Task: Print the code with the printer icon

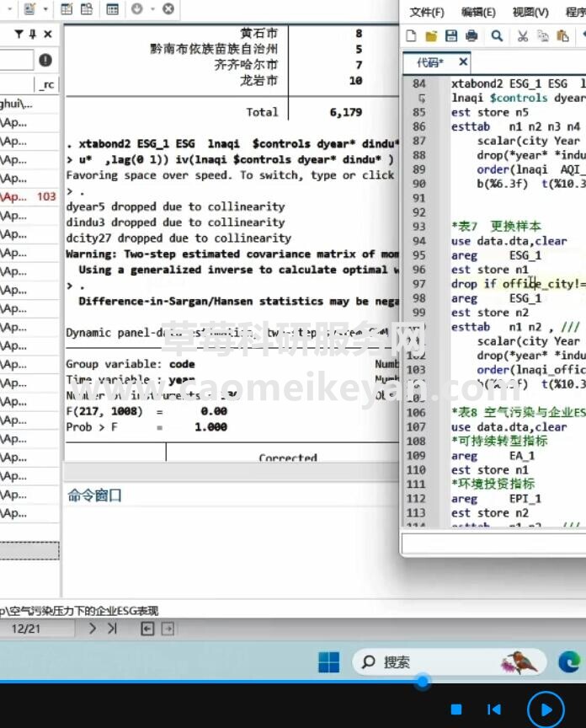Action: coord(471,35)
